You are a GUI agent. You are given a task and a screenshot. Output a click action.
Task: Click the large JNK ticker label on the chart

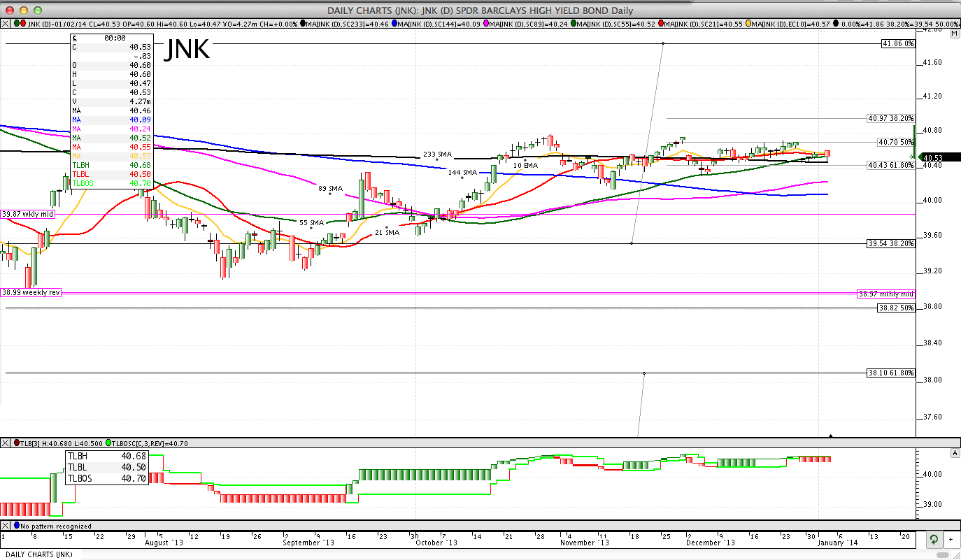tap(187, 49)
